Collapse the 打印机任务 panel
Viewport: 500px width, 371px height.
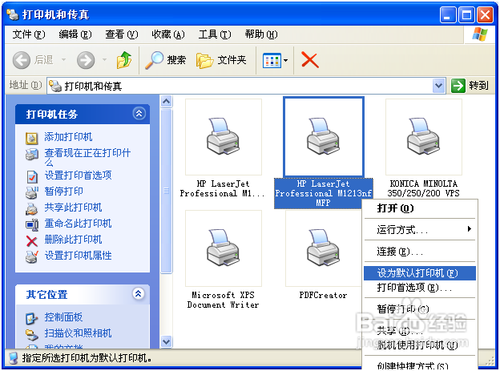(139, 114)
